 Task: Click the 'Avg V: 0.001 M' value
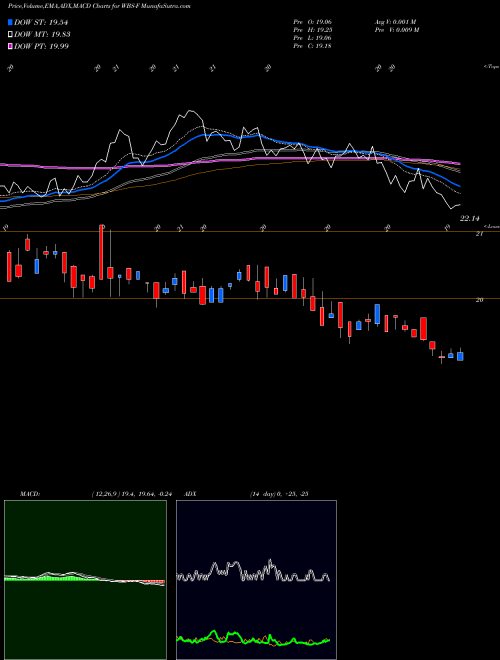(x=395, y=22)
